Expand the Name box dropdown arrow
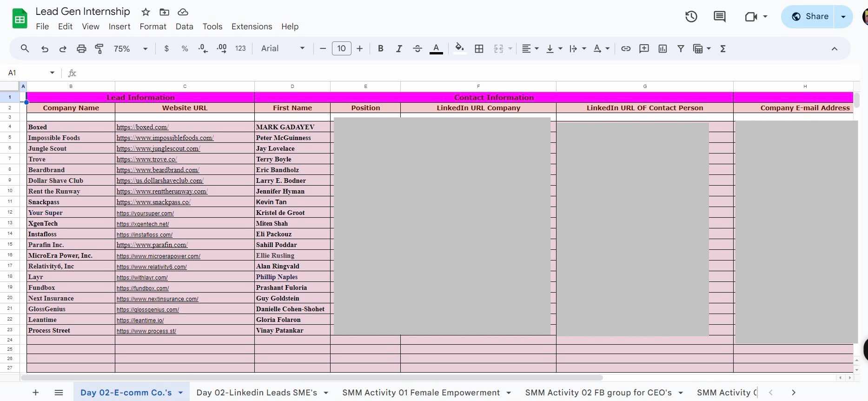The height and width of the screenshot is (401, 868). [x=52, y=73]
